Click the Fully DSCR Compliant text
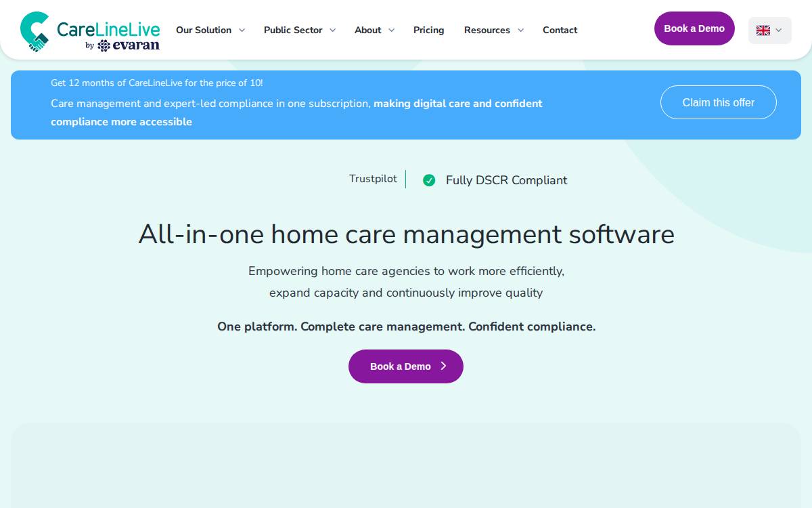Viewport: 812px width, 508px height. click(507, 180)
